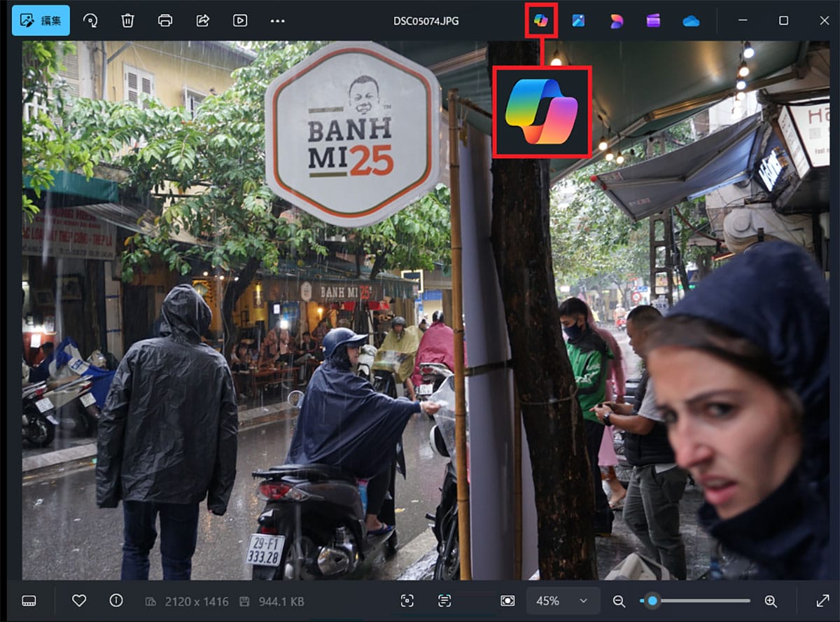Open the zoom percentage dropdown

562,601
